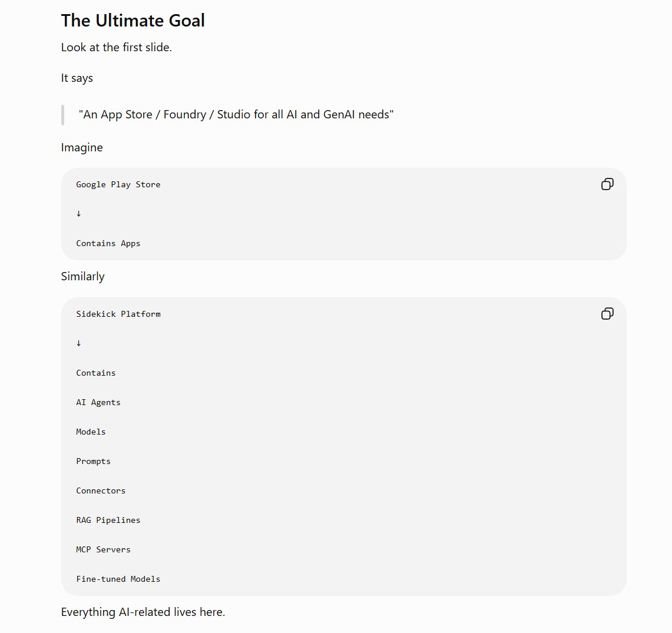
Task: Click "Google Play Store" code line
Action: pos(118,184)
